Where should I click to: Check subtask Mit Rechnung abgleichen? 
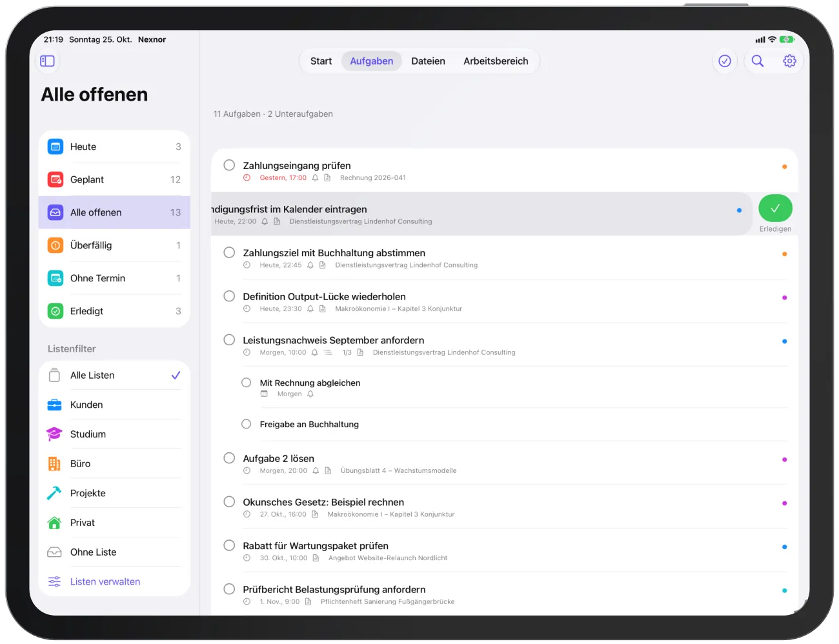(246, 383)
